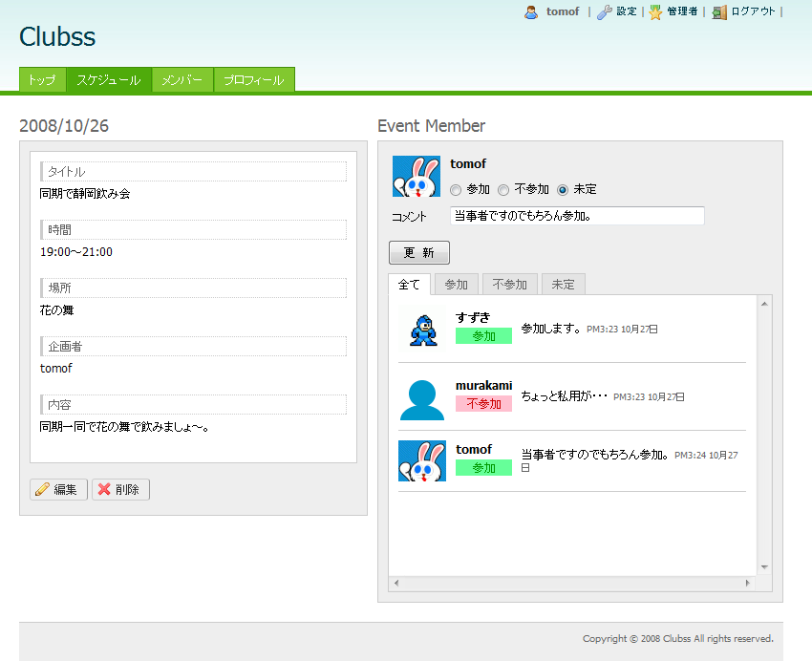Switch to the 不参加 member list tab

(x=509, y=285)
